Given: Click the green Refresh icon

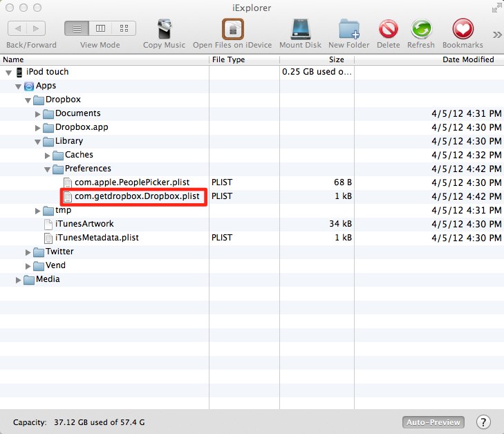Looking at the screenshot, I should coord(421,29).
